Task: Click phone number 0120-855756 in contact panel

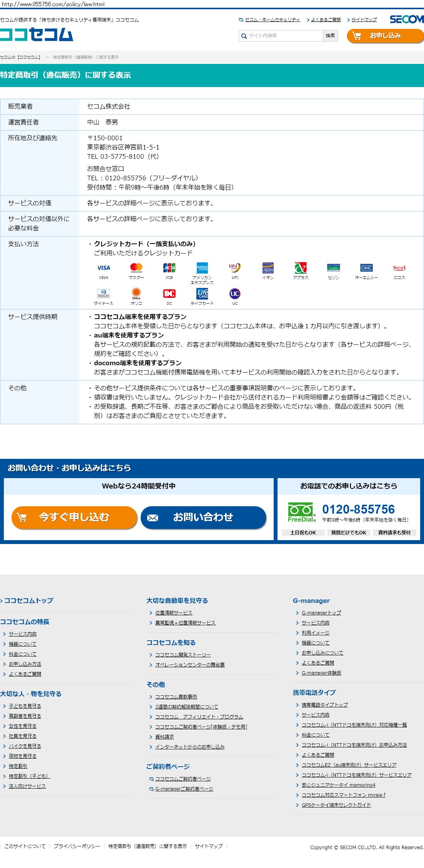Action: click(x=358, y=509)
